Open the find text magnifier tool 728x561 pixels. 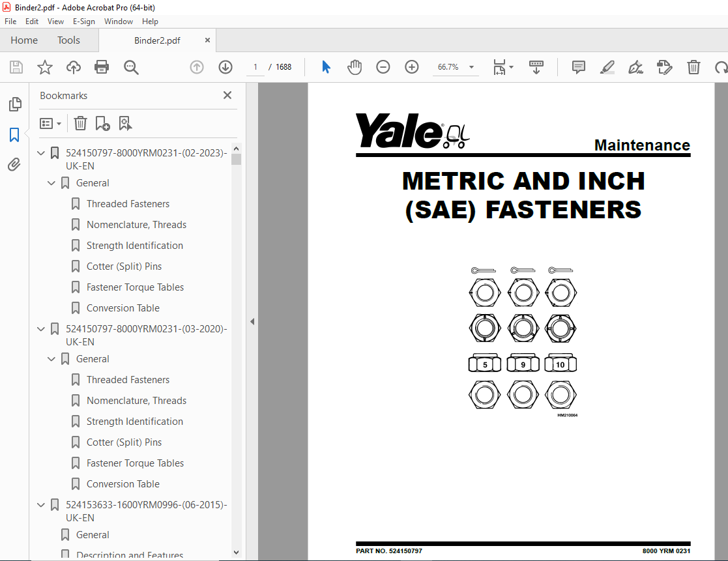131,67
